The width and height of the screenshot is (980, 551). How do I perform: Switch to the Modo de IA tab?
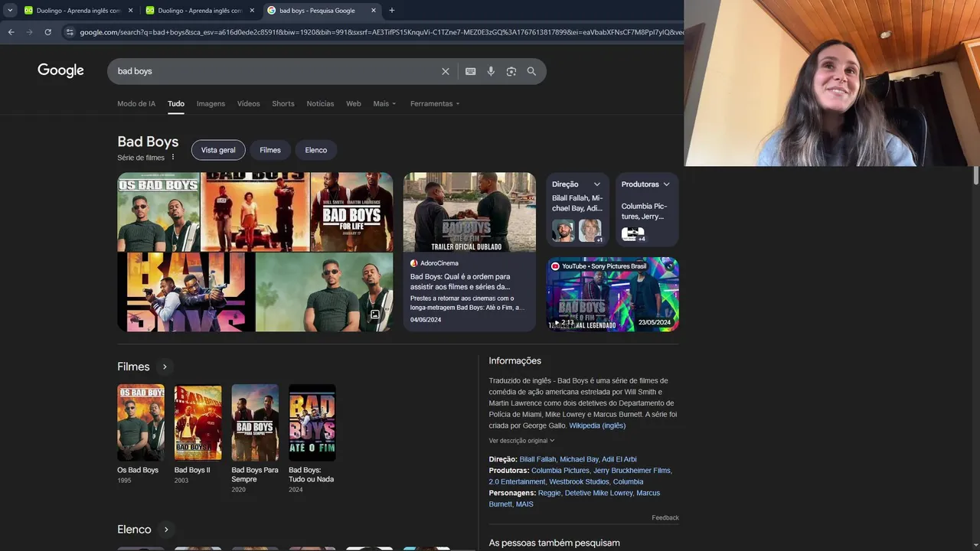coord(136,104)
